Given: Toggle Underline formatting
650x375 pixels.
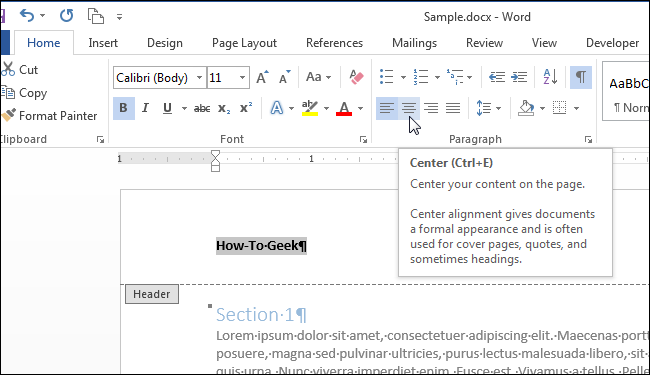Looking at the screenshot, I should tap(167, 108).
